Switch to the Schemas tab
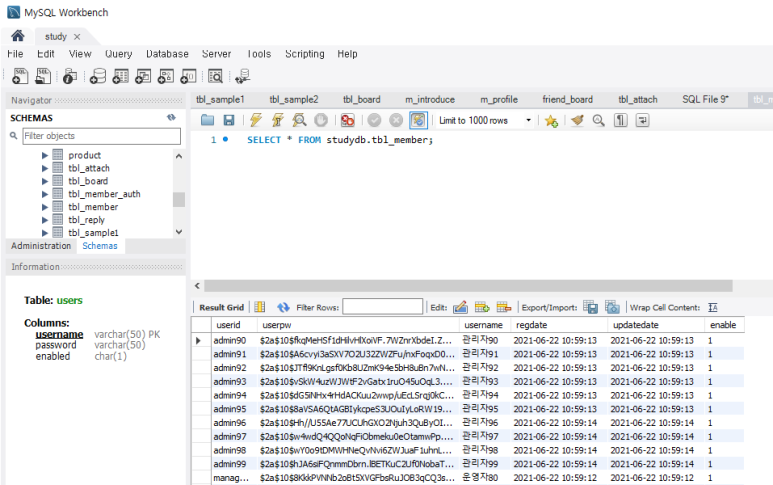This screenshot has height=485, width=773. tap(100, 246)
